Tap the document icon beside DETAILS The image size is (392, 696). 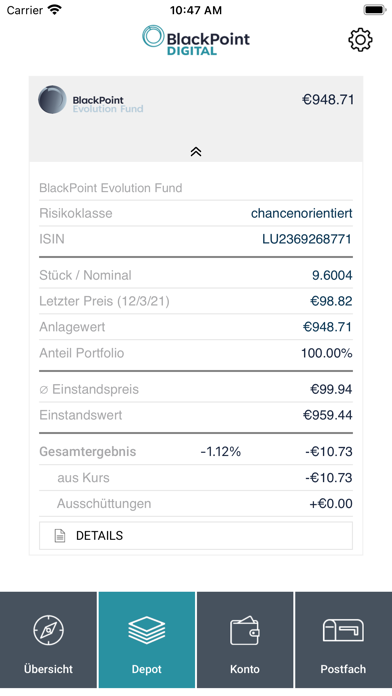[59, 536]
